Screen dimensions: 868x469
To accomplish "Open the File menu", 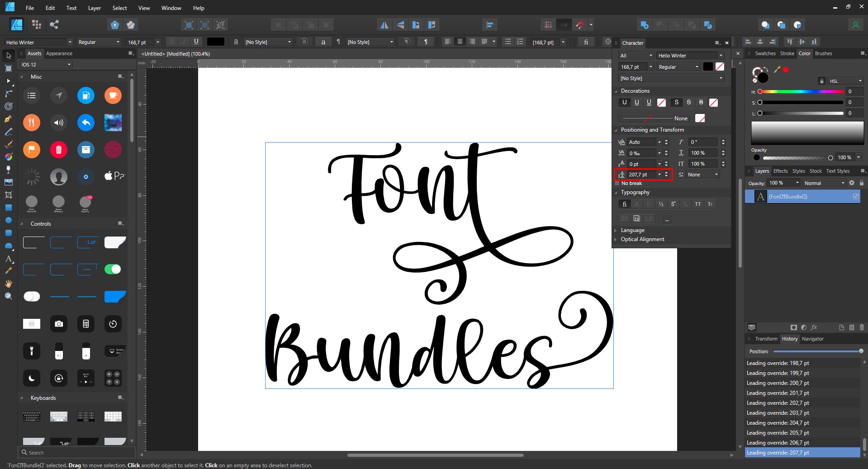I will 30,8.
